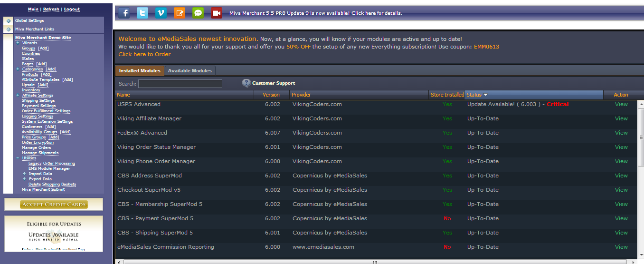Click the horizontal scrollbar thumb
This screenshot has height=264, width=644.
pyautogui.click(x=375, y=262)
